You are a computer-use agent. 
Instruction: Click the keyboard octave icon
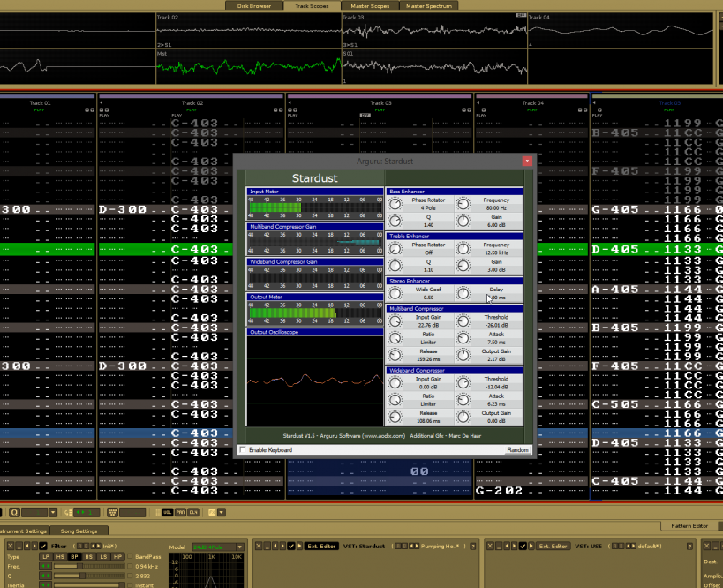pos(112,512)
